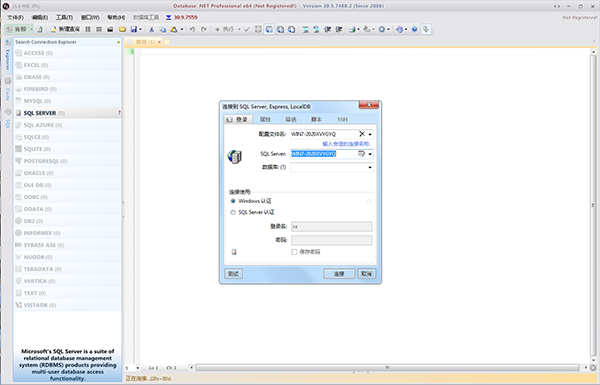Open the paste options dropdown arrow
The width and height of the screenshot is (600, 385).
[x=182, y=29]
